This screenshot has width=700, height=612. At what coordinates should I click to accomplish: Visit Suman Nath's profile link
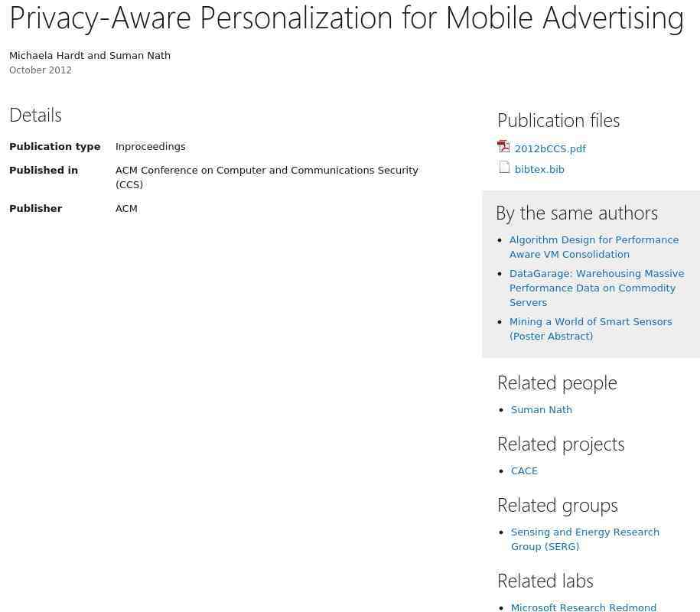tap(541, 410)
